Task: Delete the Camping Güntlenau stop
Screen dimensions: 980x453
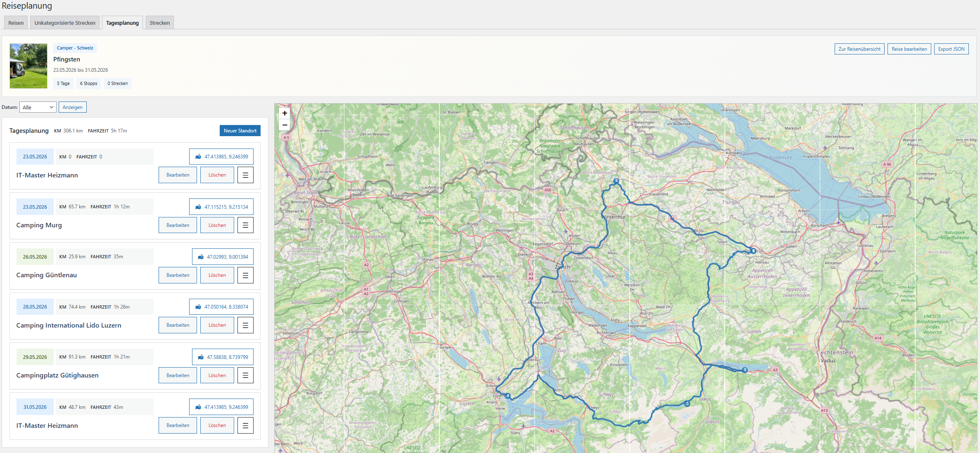Action: pos(217,275)
